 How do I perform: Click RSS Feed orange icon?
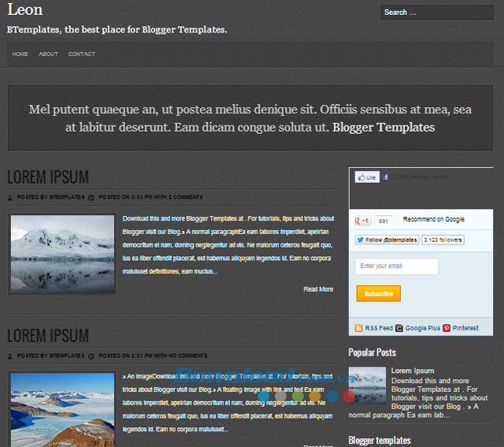pos(359,328)
